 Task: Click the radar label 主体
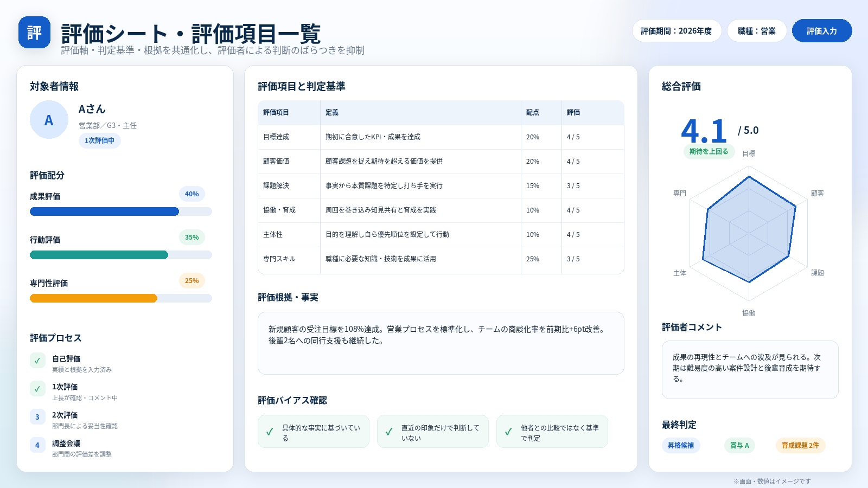[x=680, y=273]
